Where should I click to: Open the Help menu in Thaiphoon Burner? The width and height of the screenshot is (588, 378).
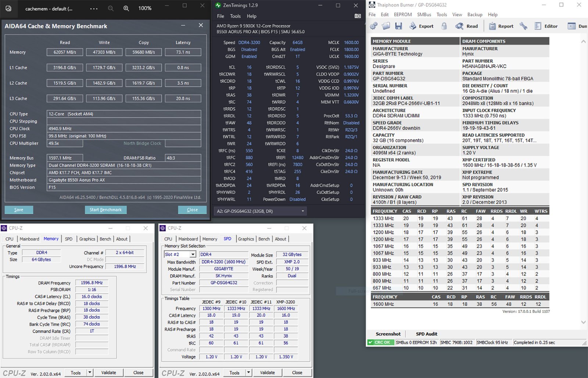pyautogui.click(x=493, y=15)
